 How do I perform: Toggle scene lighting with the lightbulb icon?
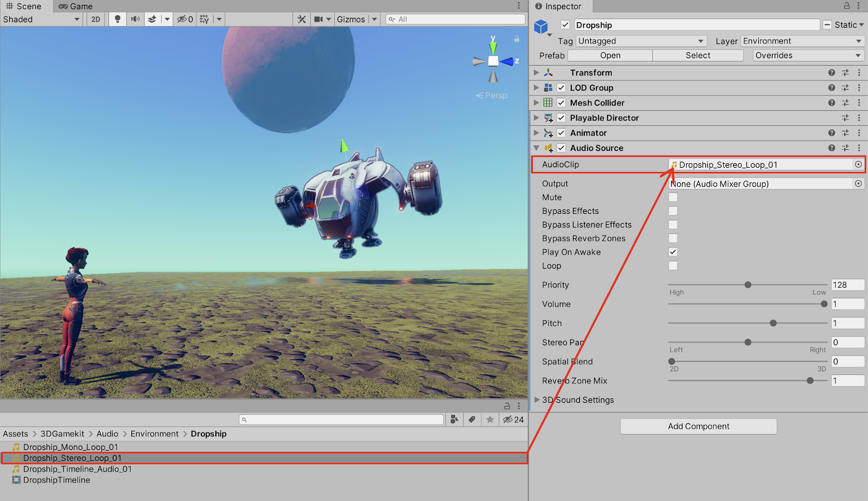click(x=117, y=19)
